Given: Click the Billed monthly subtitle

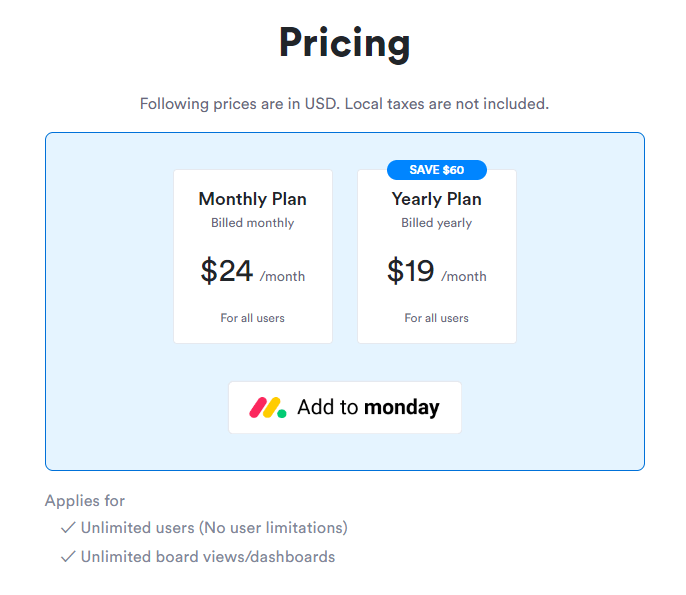Looking at the screenshot, I should (252, 223).
